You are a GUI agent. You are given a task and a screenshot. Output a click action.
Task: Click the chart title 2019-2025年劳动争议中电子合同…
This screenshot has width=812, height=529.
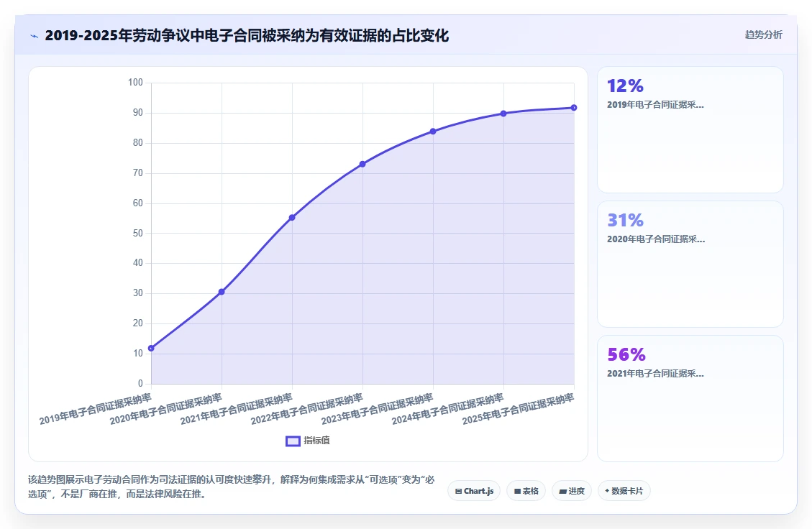tap(247, 36)
